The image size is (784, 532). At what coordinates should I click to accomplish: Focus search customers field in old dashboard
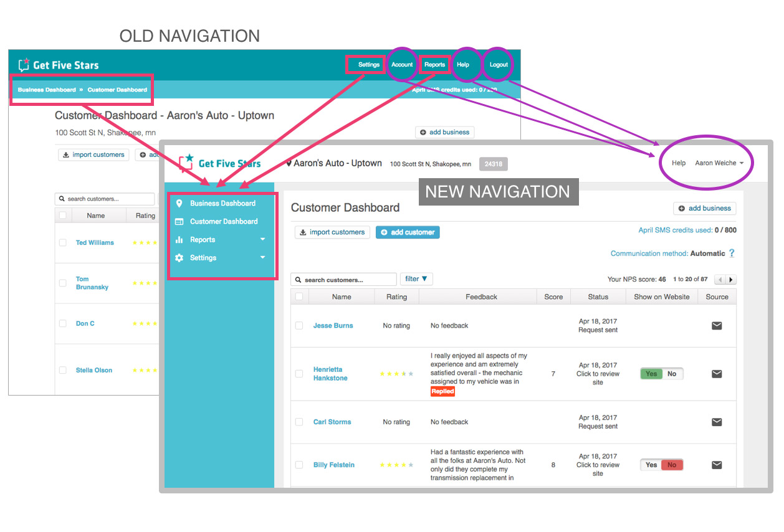pos(105,199)
